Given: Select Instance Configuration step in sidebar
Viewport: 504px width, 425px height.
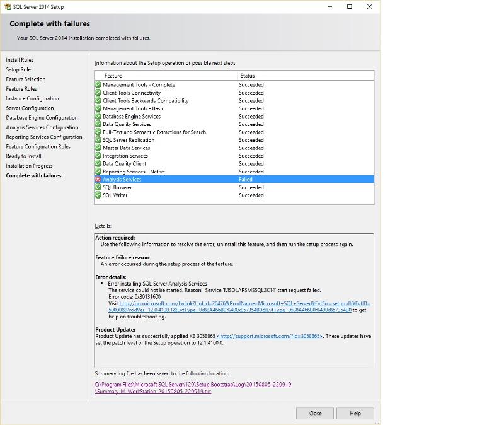Looking at the screenshot, I should (x=33, y=98).
